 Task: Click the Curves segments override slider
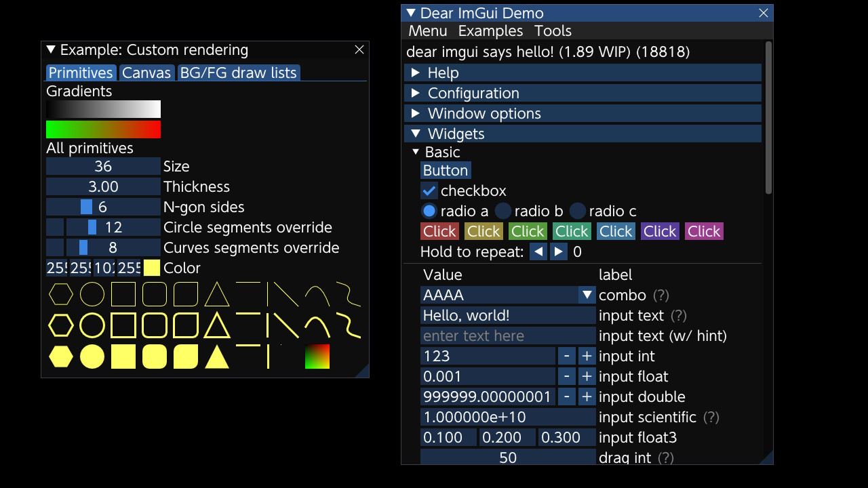click(x=113, y=247)
